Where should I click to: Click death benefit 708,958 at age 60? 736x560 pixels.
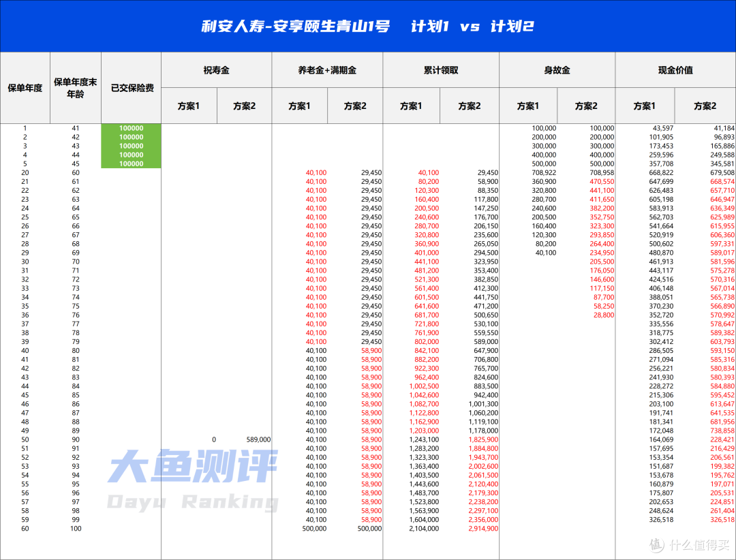602,173
